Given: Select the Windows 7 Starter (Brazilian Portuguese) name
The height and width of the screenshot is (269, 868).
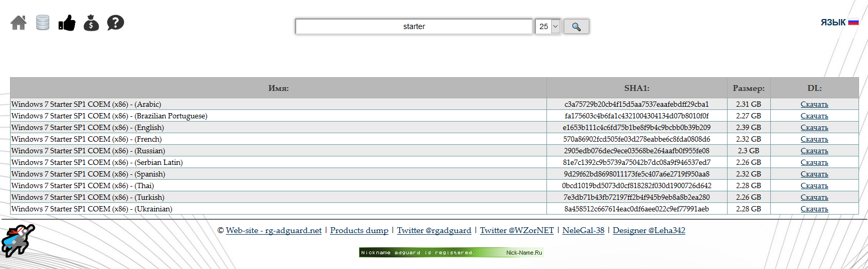Looking at the screenshot, I should pyautogui.click(x=109, y=116).
